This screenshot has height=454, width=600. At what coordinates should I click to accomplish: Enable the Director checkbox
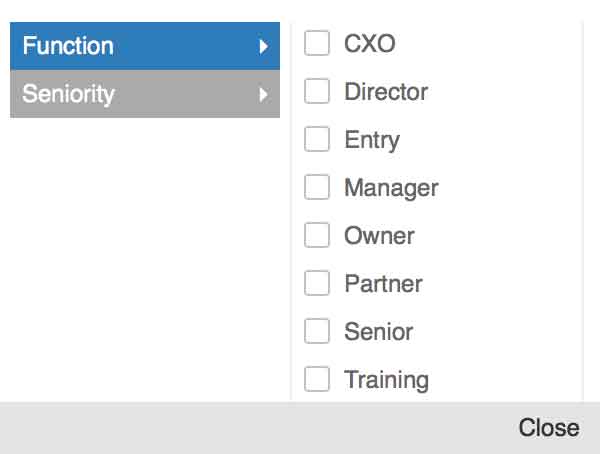pyautogui.click(x=317, y=92)
